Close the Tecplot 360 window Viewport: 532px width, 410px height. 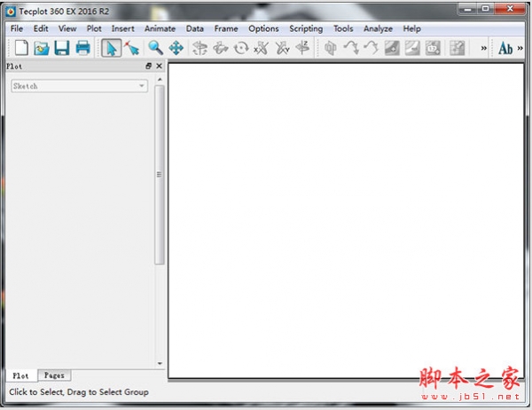510,9
